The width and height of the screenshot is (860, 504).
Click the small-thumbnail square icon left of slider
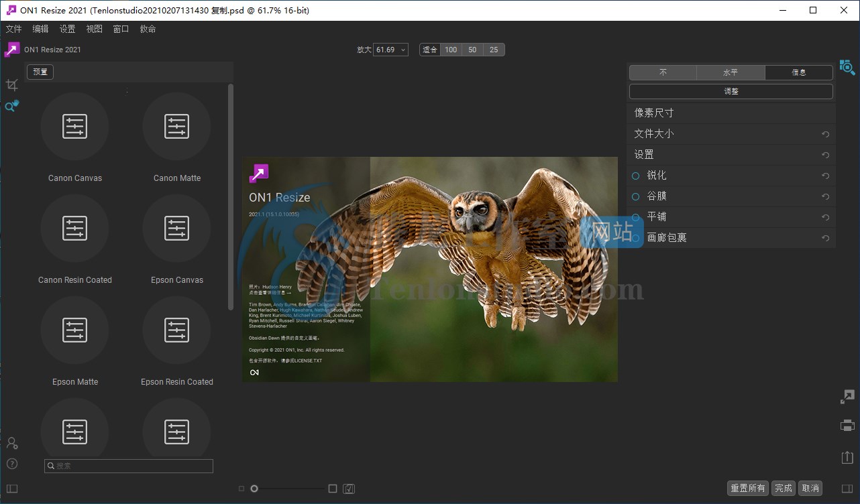pyautogui.click(x=241, y=489)
